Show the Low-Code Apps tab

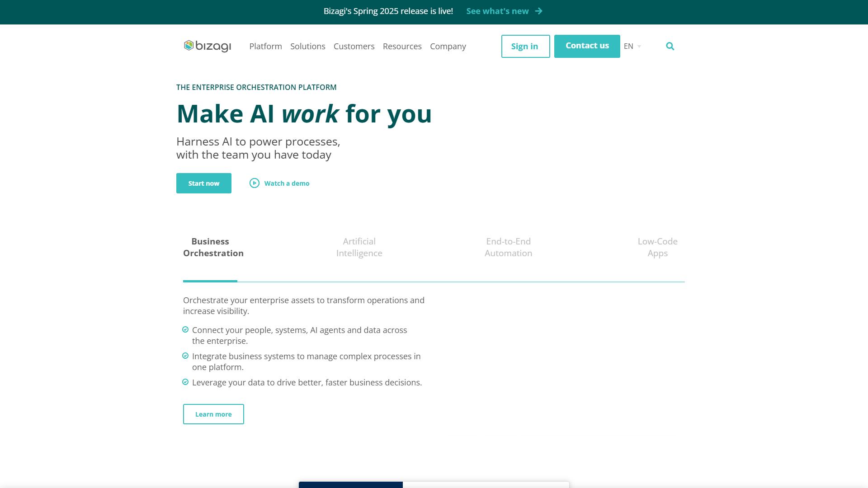pyautogui.click(x=658, y=247)
